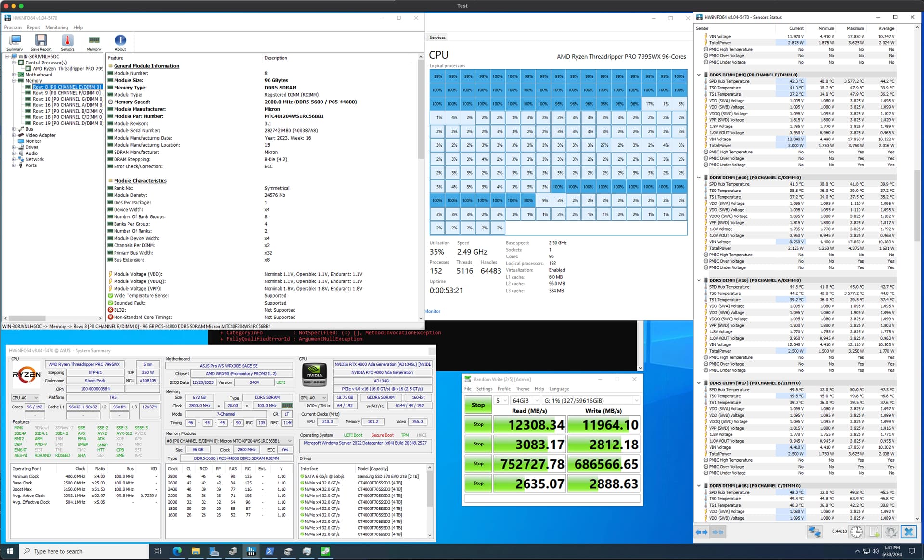Viewport: 924px width, 560px height.
Task: Open the 64GiB test size dropdown
Action: 526,400
